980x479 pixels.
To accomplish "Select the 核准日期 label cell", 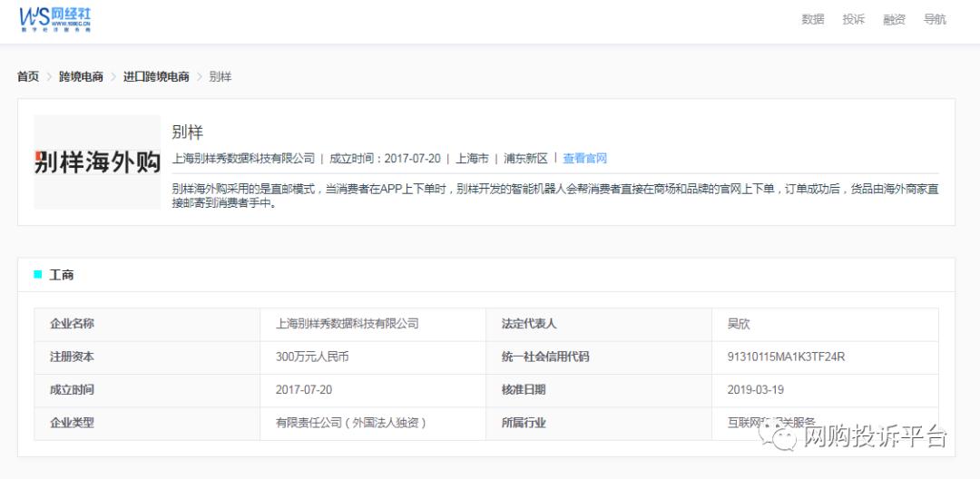I will coord(599,390).
